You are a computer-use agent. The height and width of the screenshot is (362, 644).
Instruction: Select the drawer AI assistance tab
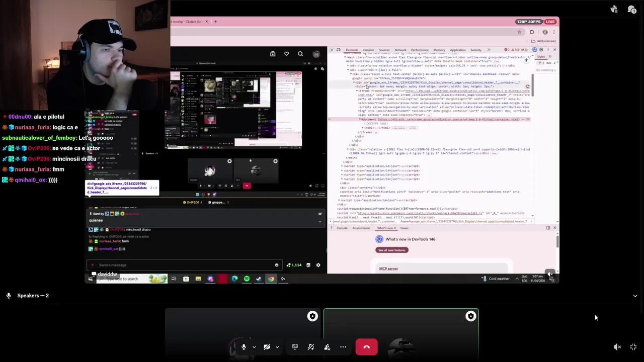(x=361, y=228)
